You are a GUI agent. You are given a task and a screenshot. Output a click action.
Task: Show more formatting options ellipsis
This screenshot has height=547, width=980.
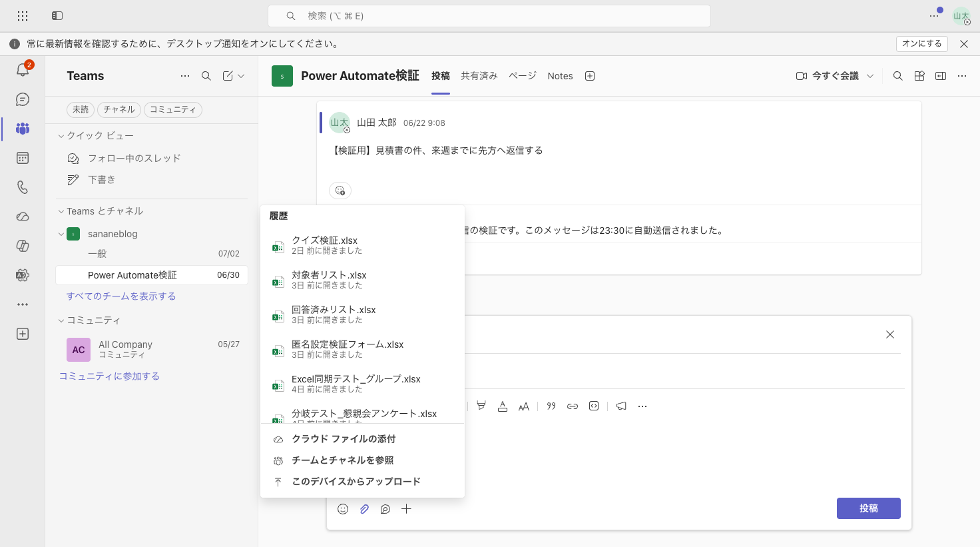[642, 406]
